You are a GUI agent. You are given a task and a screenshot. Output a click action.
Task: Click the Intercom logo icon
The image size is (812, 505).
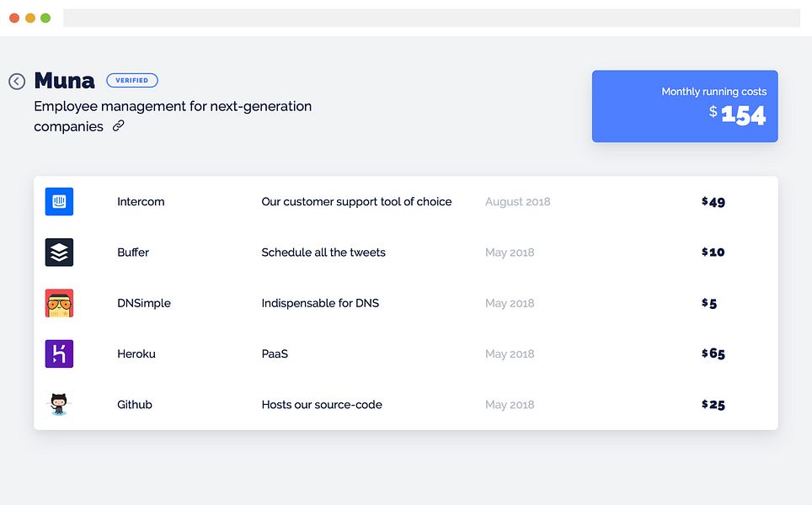click(59, 201)
